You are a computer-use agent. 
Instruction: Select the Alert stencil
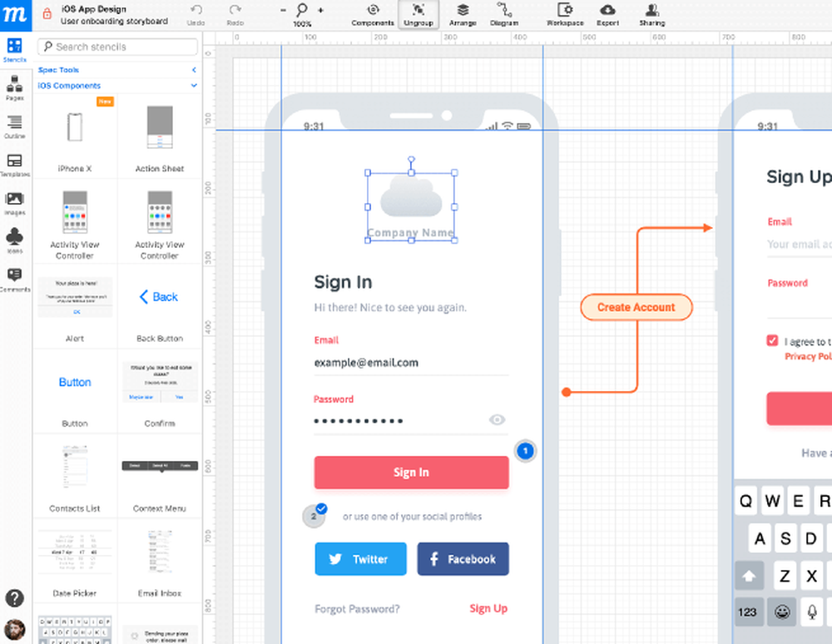75,306
